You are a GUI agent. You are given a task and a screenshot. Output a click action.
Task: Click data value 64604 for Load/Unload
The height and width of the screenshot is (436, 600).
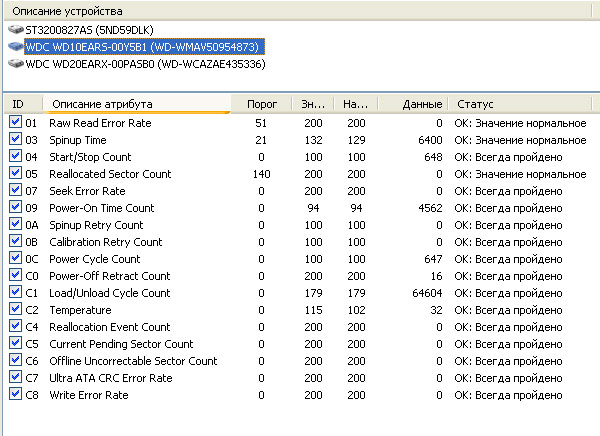[x=427, y=293]
